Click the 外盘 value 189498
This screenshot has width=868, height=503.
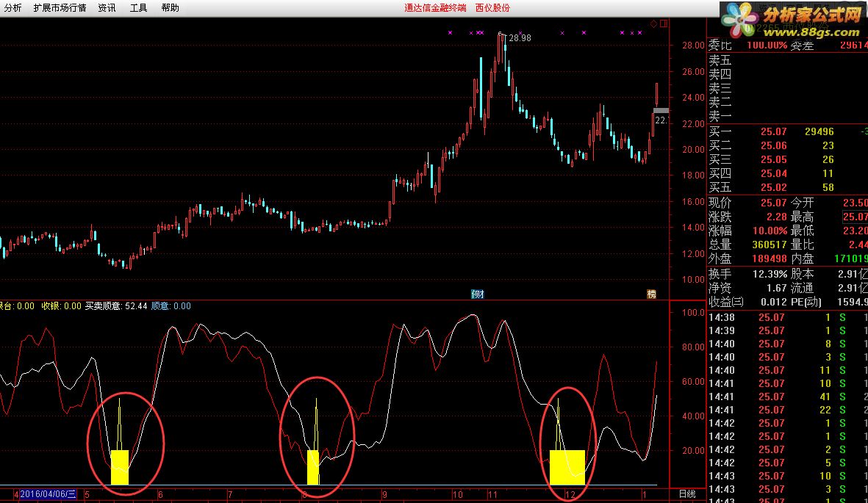tap(770, 258)
